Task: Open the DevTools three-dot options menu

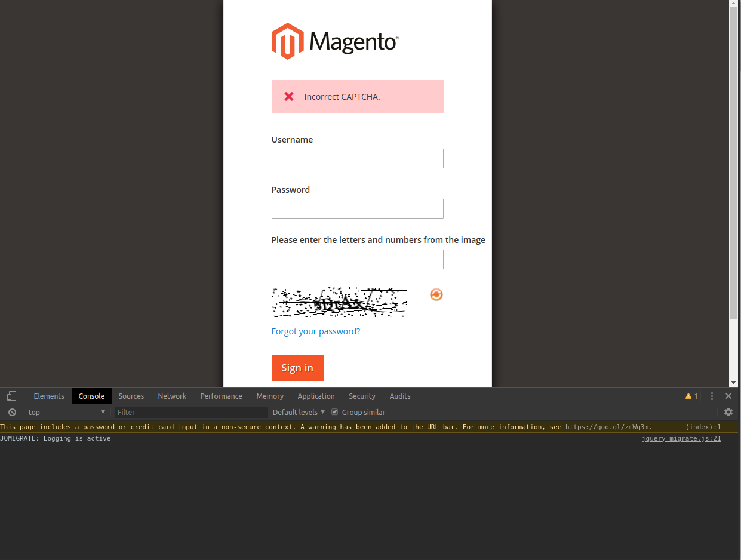Action: pyautogui.click(x=712, y=396)
